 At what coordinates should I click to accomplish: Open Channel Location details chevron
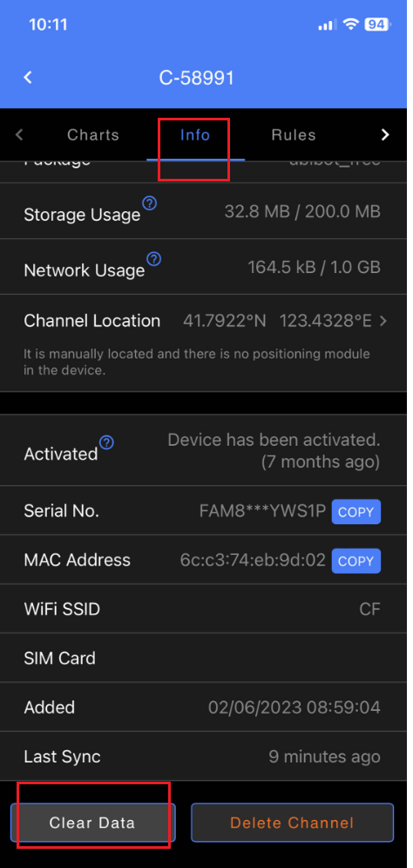[x=383, y=321]
